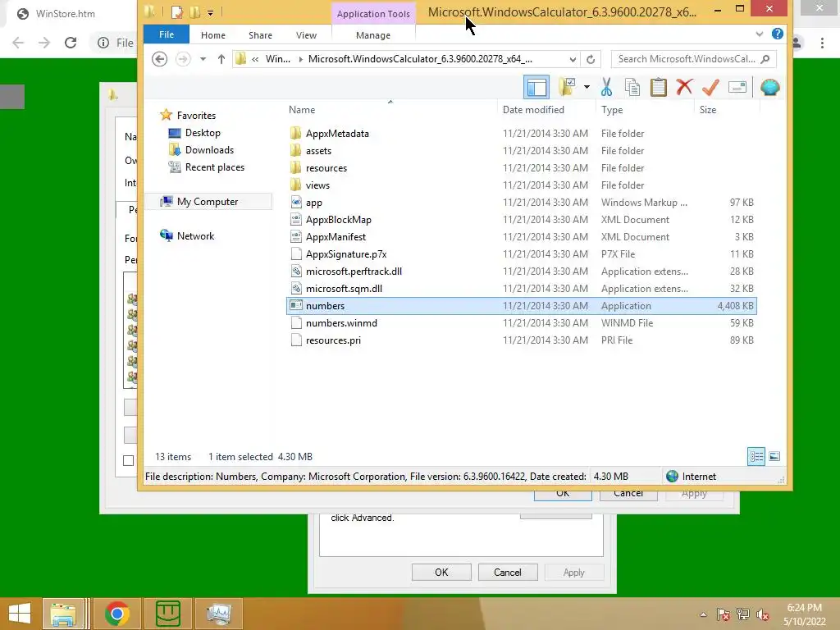The height and width of the screenshot is (630, 840).
Task: Switch to the Share ribbon tab
Action: (x=260, y=34)
